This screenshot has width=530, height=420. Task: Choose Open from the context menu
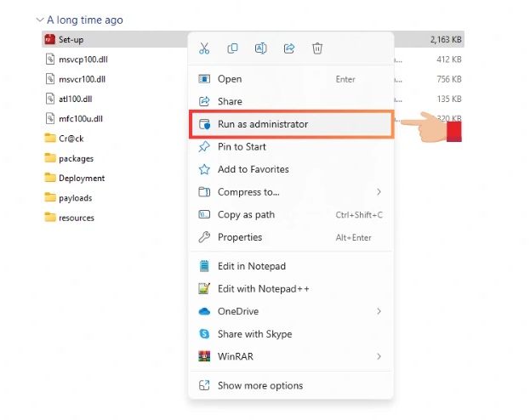pyautogui.click(x=291, y=79)
